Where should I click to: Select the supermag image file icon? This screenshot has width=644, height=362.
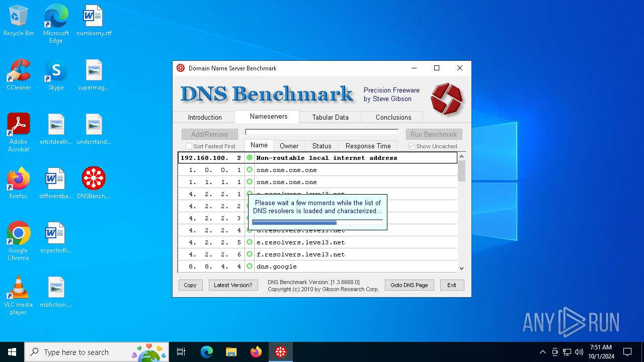[x=94, y=75]
